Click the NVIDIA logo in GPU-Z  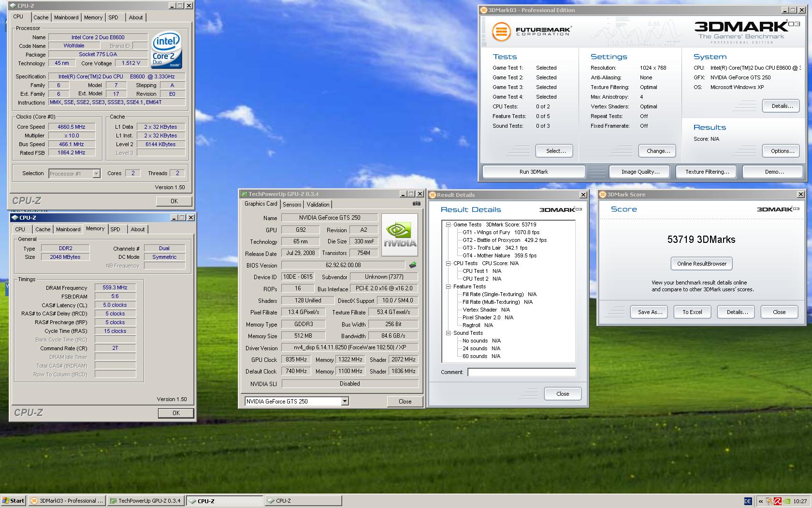400,235
